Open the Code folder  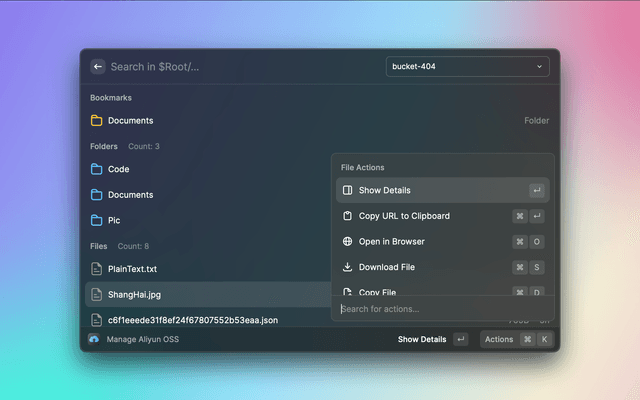coord(119,170)
